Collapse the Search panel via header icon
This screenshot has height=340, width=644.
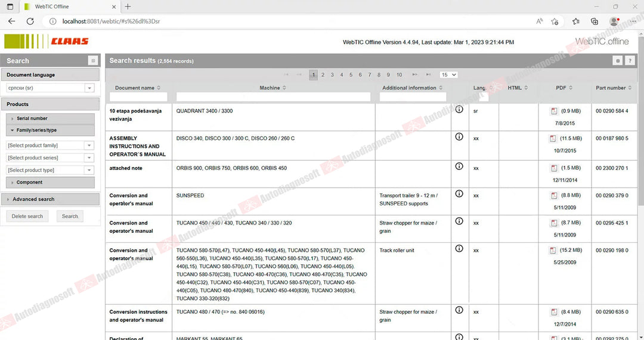tap(93, 61)
